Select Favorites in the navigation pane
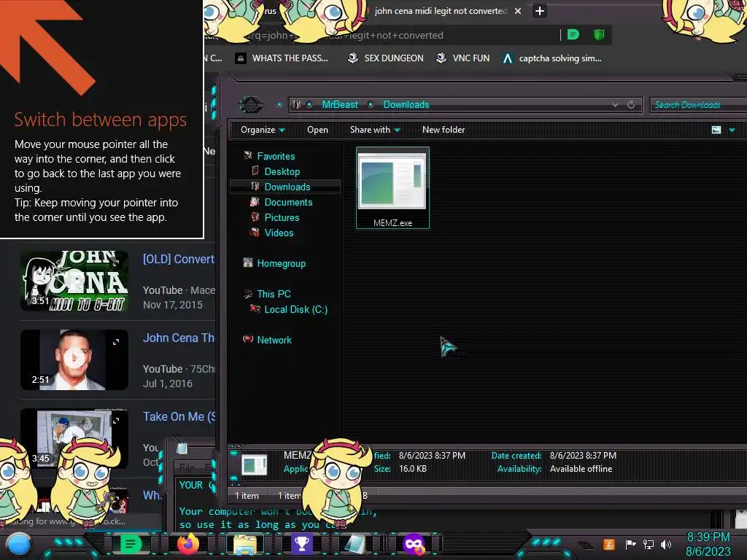 click(x=276, y=156)
